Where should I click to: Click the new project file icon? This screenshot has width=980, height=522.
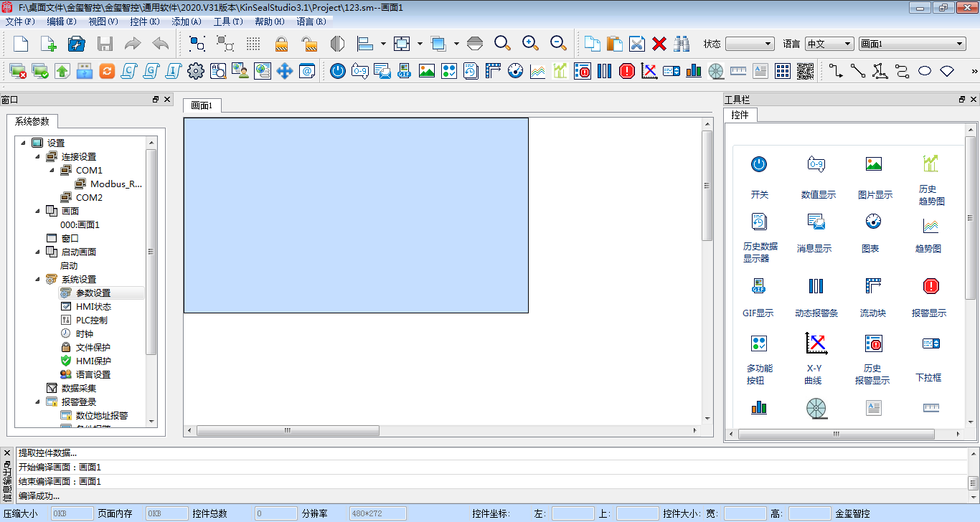pos(22,44)
